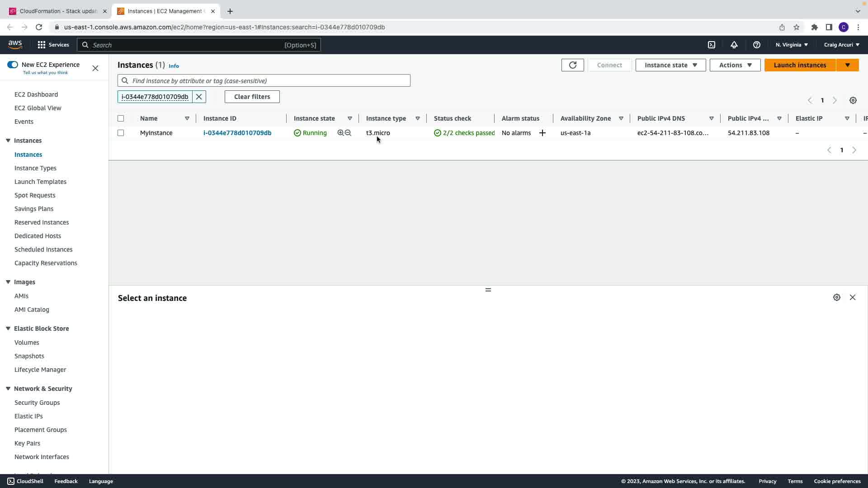Expand the Actions dropdown
Viewport: 868px width, 488px height.
click(735, 65)
